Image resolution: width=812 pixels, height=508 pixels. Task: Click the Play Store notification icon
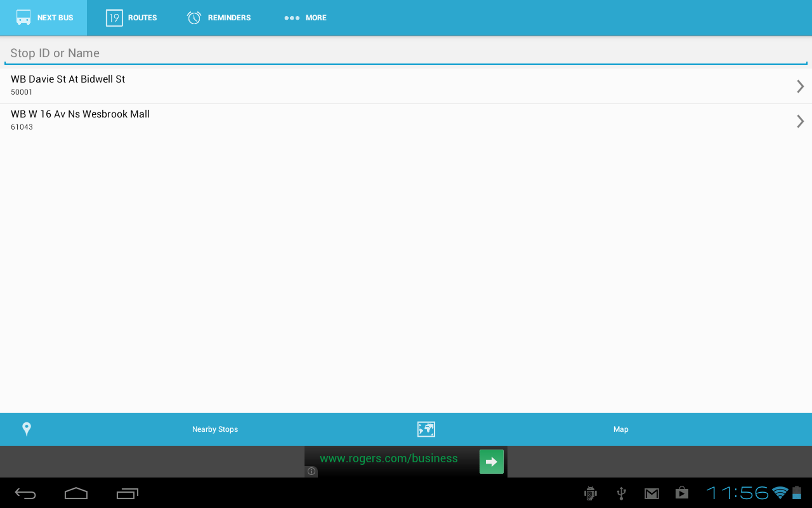click(682, 493)
